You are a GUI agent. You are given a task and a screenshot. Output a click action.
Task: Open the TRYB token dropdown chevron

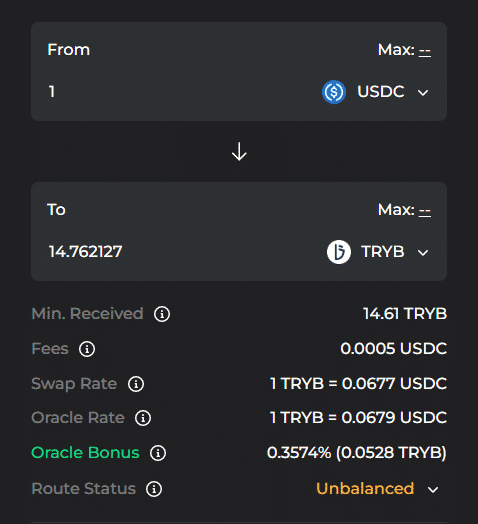(423, 253)
